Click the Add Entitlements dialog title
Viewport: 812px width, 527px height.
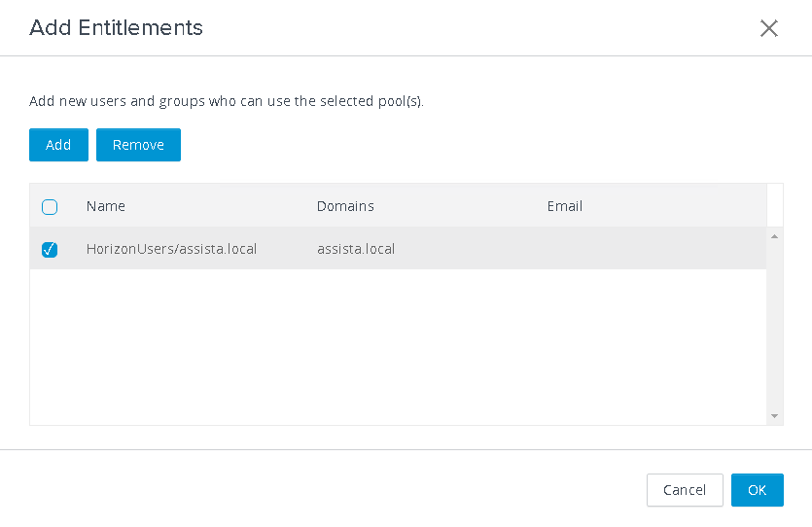(x=116, y=28)
